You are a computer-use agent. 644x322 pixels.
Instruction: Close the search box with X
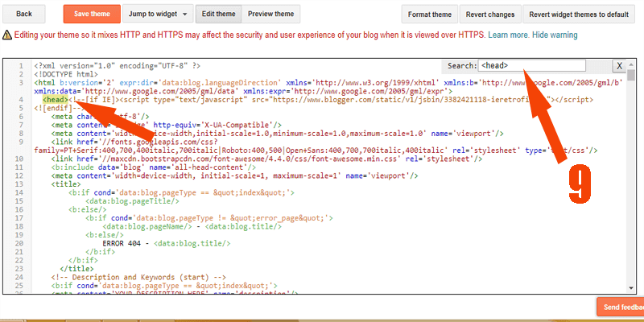click(x=620, y=66)
